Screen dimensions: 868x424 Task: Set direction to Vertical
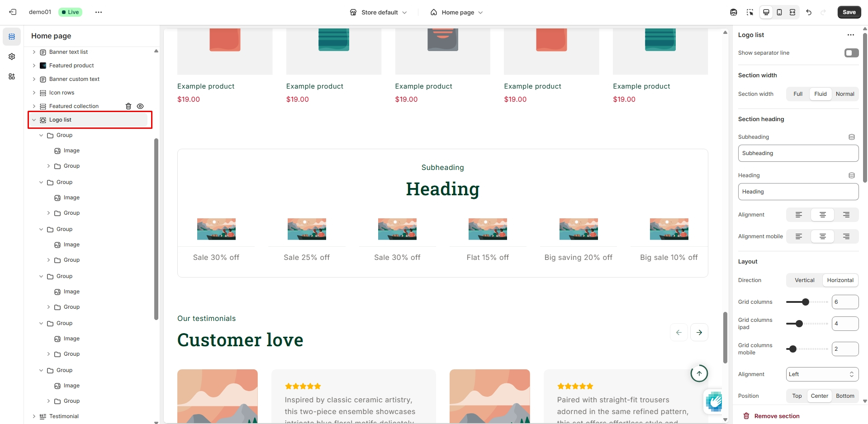click(x=804, y=280)
